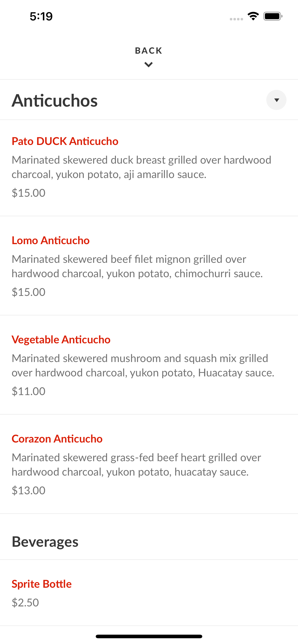The image size is (298, 644).
Task: Tap the $2.50 Sprite Bottle price
Action: pyautogui.click(x=25, y=603)
